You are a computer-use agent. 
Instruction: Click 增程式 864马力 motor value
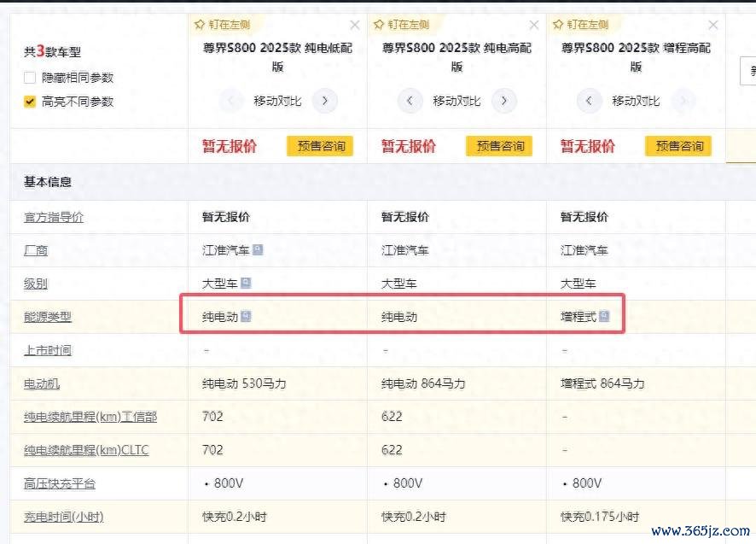[602, 383]
